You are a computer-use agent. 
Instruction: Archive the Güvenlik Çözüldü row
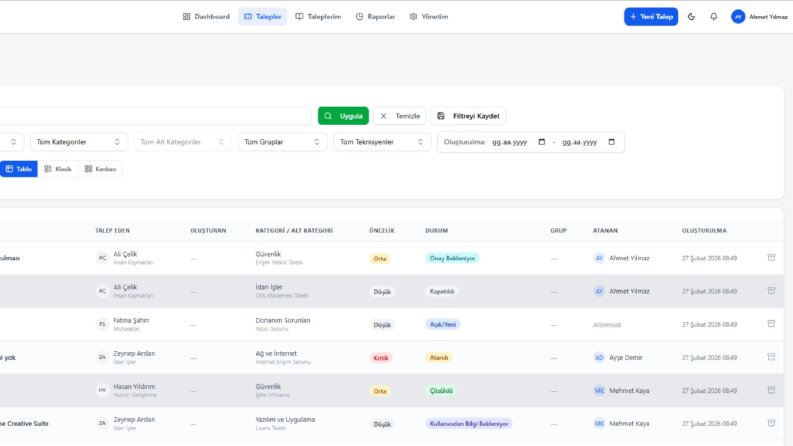771,390
